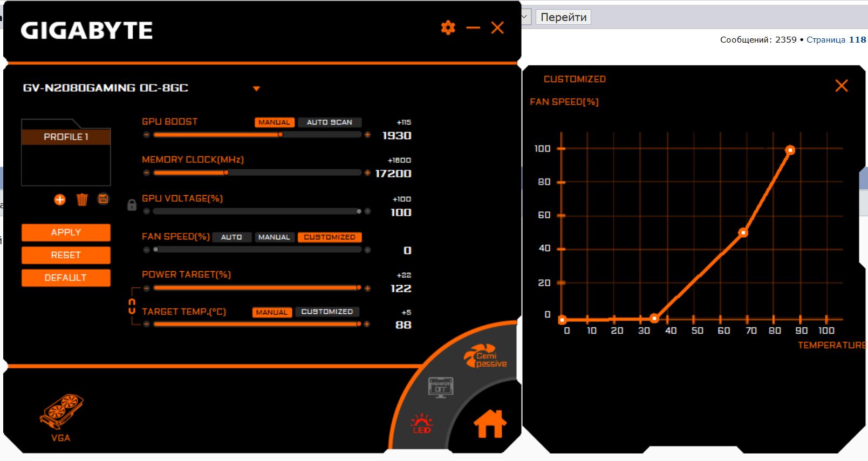Click the add profile plus icon
Image resolution: width=868 pixels, height=461 pixels.
click(x=60, y=199)
